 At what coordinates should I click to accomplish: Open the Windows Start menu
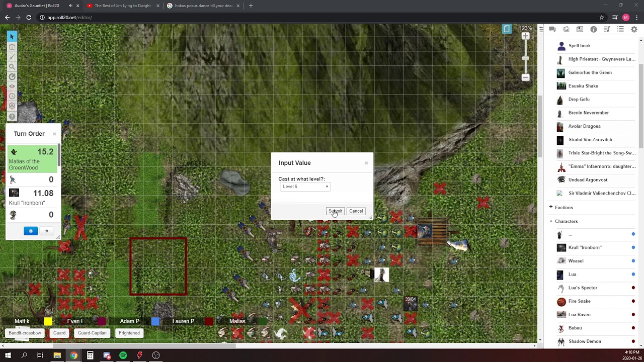(x=8, y=355)
